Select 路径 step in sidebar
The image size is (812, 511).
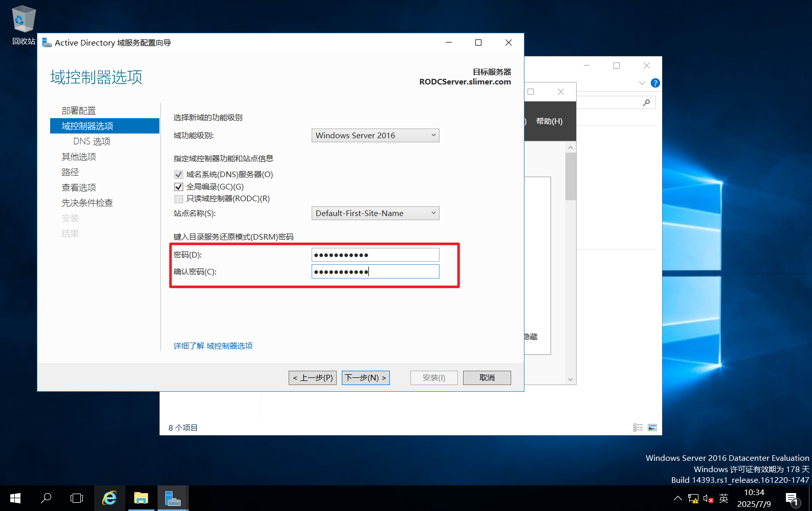tap(70, 172)
